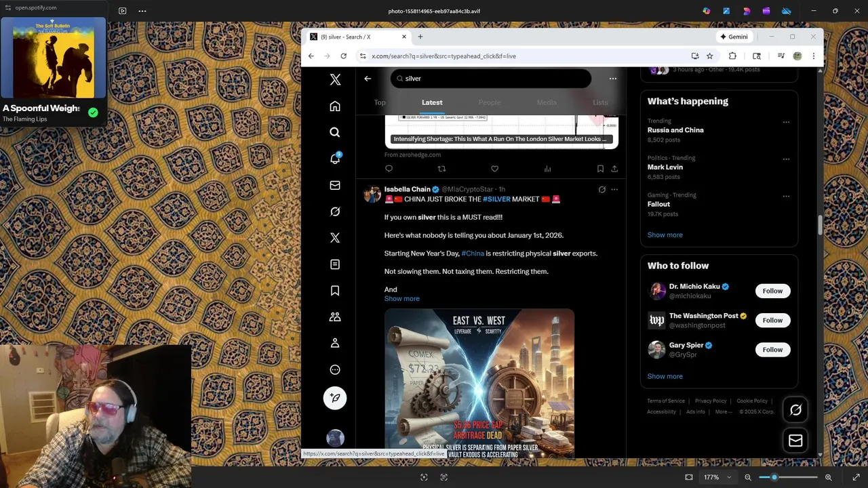Screen dimensions: 868x488
Task: Adjust photo viewer zoom slider
Action: click(x=787, y=477)
